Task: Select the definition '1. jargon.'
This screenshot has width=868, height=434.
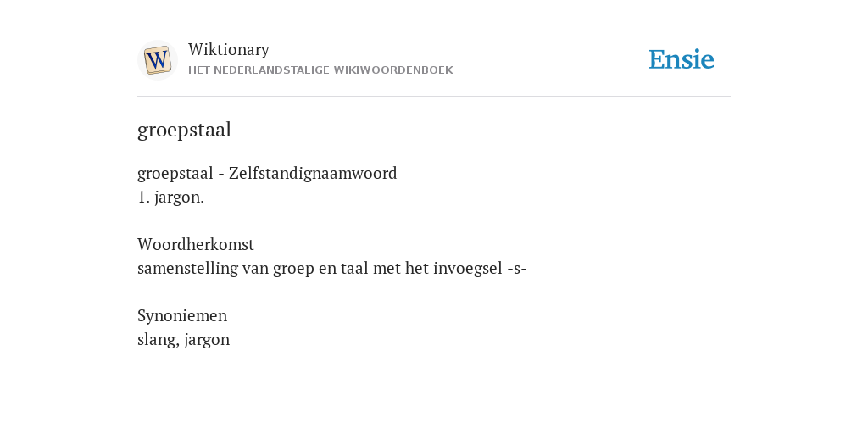Action: point(171,197)
